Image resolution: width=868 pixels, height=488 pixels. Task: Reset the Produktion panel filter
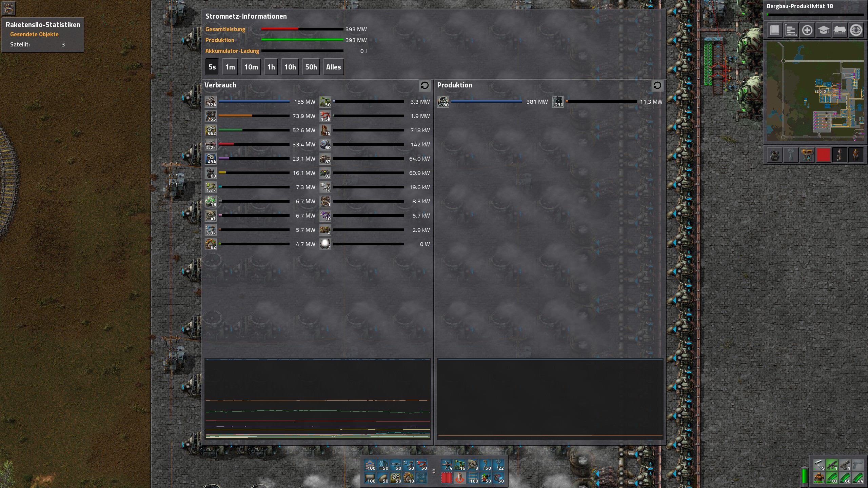click(x=657, y=85)
